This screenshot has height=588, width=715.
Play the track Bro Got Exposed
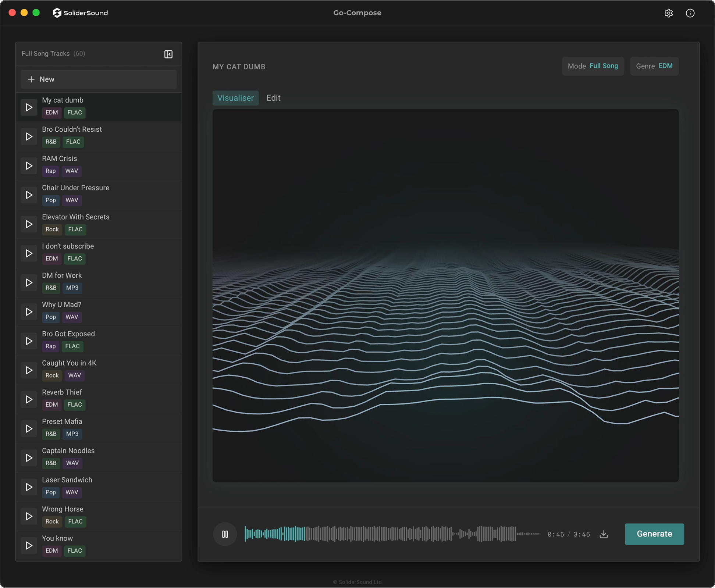[x=29, y=341]
